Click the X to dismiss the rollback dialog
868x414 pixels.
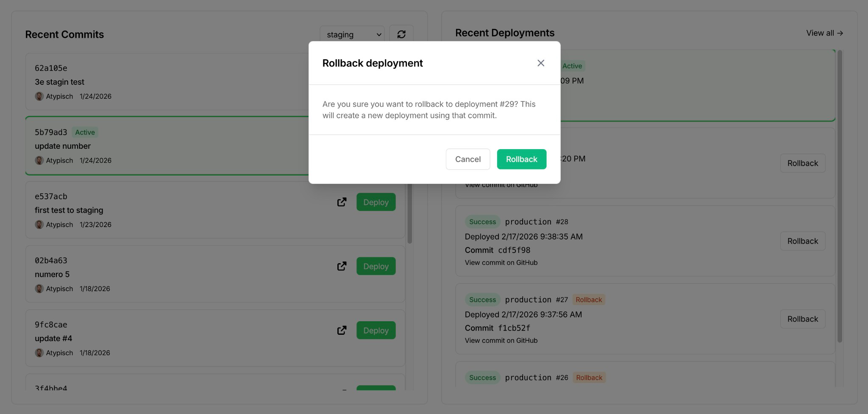541,63
